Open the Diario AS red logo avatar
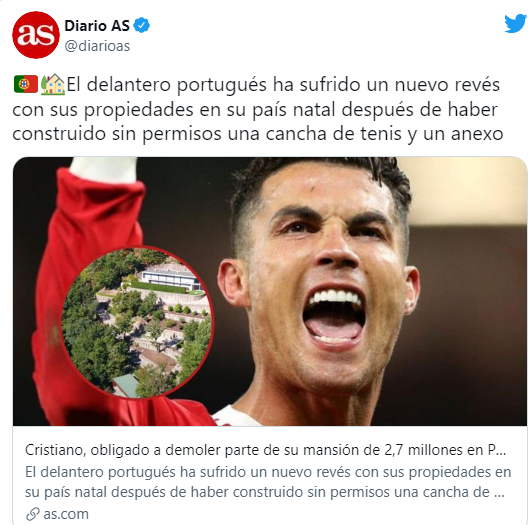This screenshot has width=528, height=525. (x=36, y=35)
